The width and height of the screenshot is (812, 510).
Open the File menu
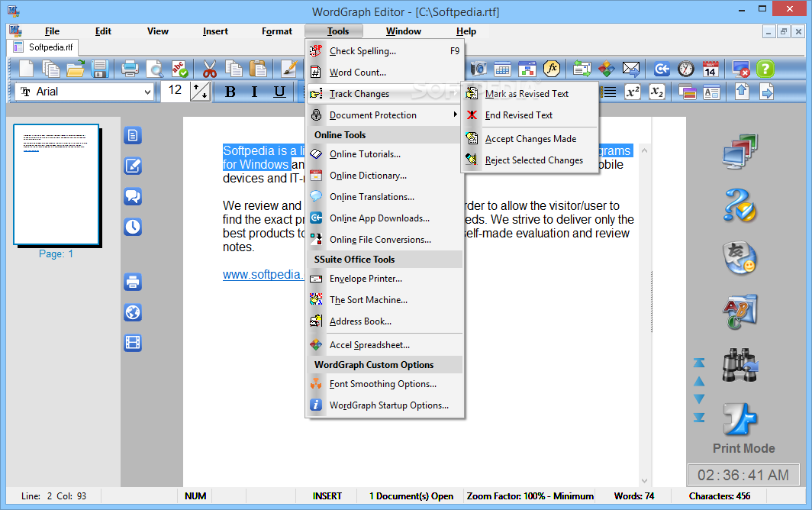[x=52, y=31]
